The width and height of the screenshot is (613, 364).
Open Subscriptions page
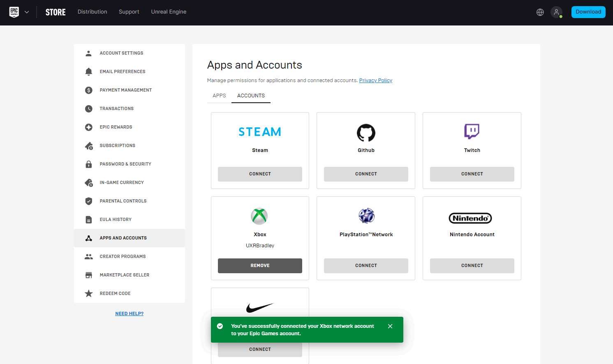[x=130, y=146]
